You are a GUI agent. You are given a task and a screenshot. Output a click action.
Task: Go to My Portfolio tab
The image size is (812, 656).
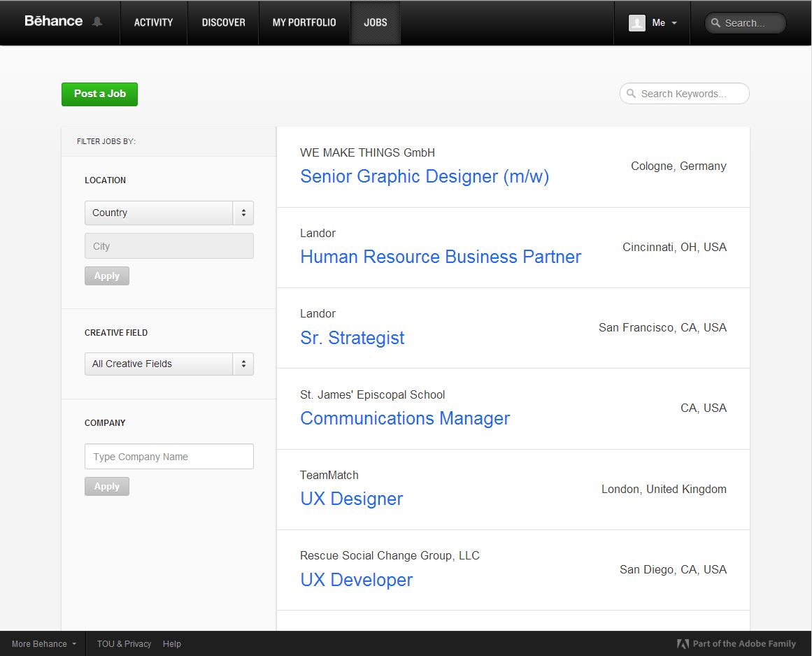(304, 23)
